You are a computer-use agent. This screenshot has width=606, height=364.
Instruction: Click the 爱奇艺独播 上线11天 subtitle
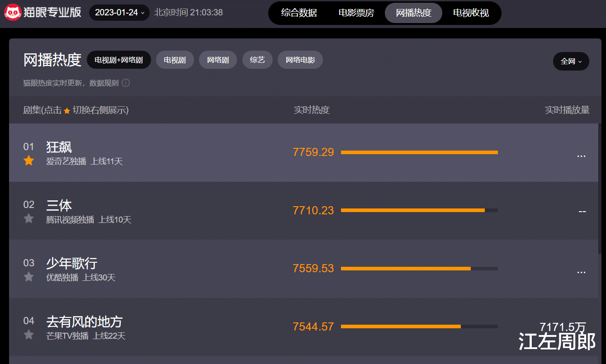click(x=84, y=161)
